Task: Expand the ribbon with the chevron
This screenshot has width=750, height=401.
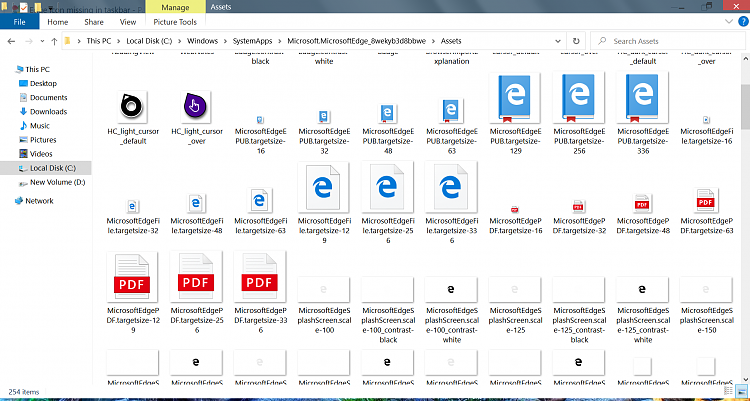Action: click(729, 22)
